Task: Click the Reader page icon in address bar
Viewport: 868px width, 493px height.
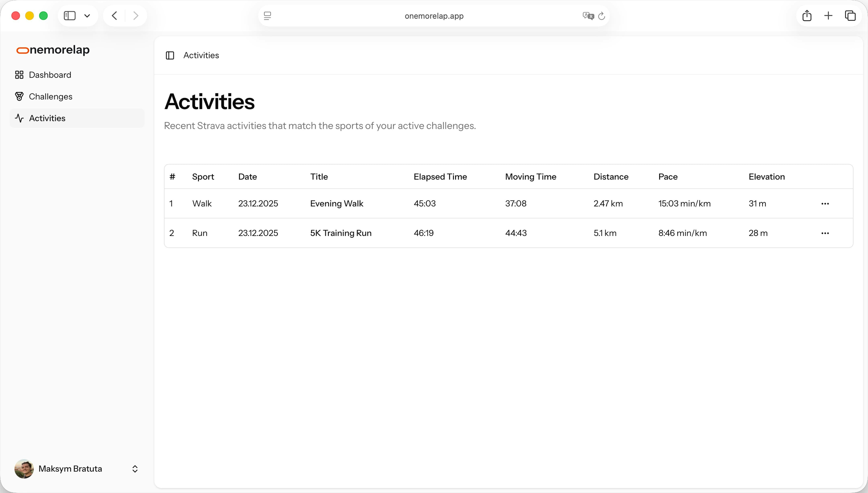Action: click(x=267, y=16)
